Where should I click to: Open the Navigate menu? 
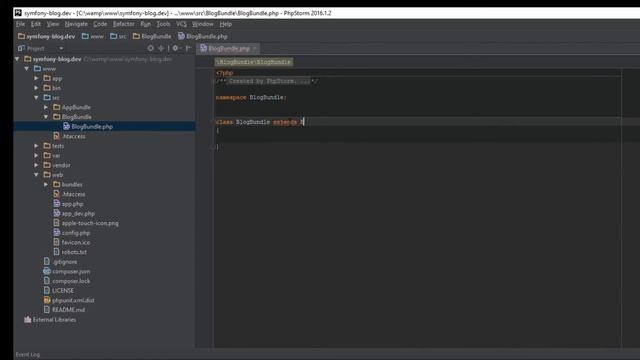point(76,24)
